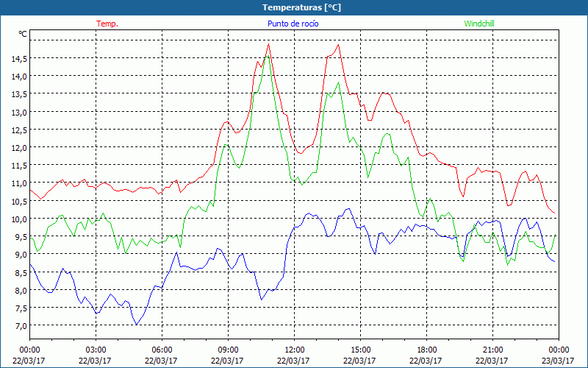
Task: Click the 14,0 value on the temperature axis
Action: [x=19, y=76]
